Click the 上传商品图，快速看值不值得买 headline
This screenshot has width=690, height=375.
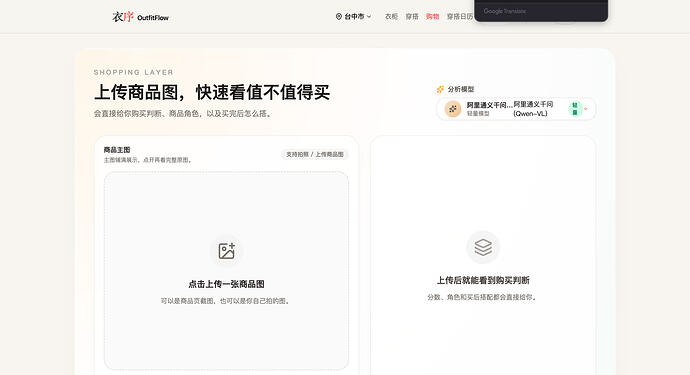point(212,92)
